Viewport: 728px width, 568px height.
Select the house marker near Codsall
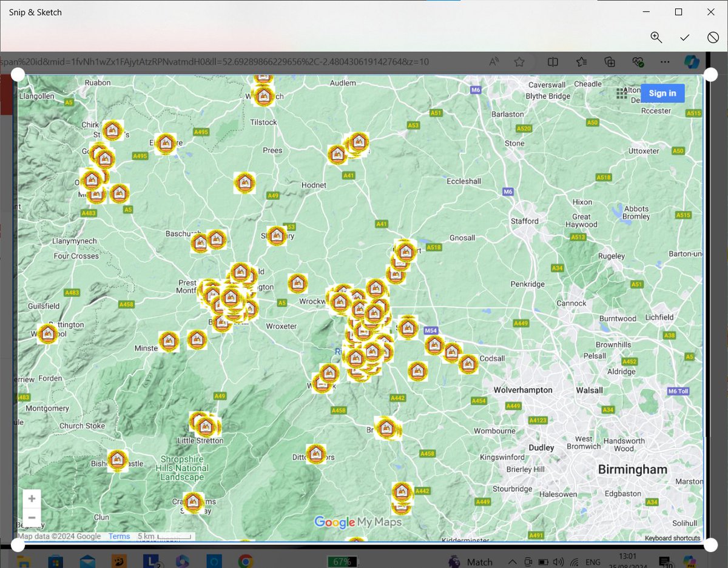468,364
